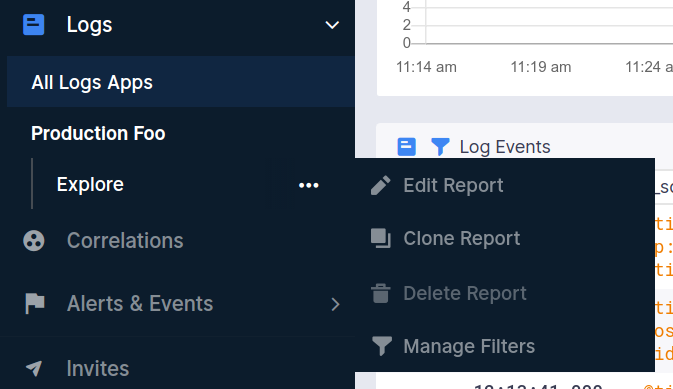The image size is (673, 389).
Task: Click the Log Events panel logs icon
Action: (x=406, y=147)
